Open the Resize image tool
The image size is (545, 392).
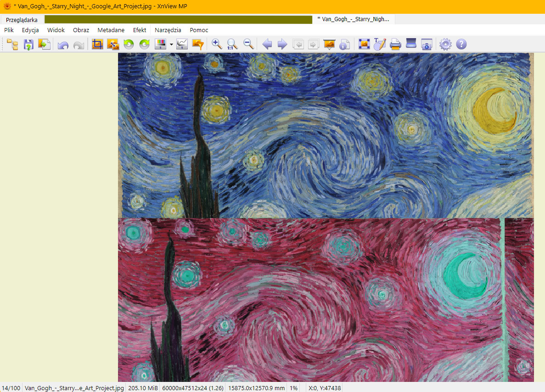pyautogui.click(x=113, y=45)
